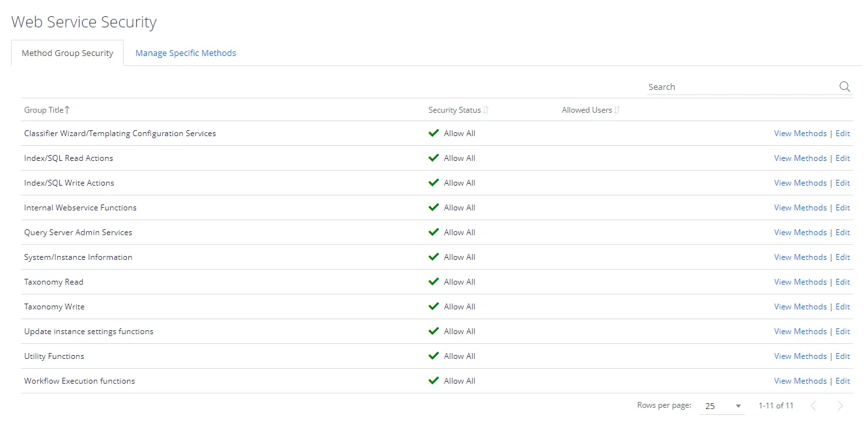View Methods for Update instance settings functions

800,332
